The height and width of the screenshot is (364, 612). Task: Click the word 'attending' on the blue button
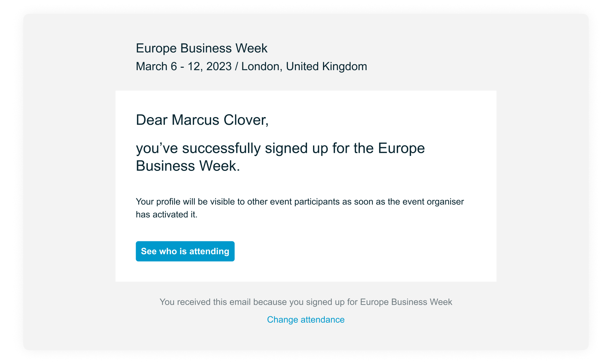click(209, 251)
